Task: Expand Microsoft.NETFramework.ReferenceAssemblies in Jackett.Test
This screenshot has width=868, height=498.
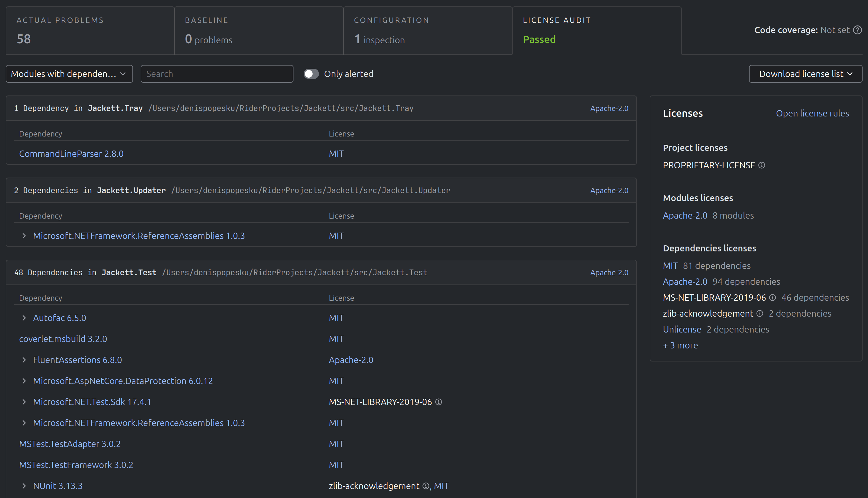Action: [x=24, y=423]
